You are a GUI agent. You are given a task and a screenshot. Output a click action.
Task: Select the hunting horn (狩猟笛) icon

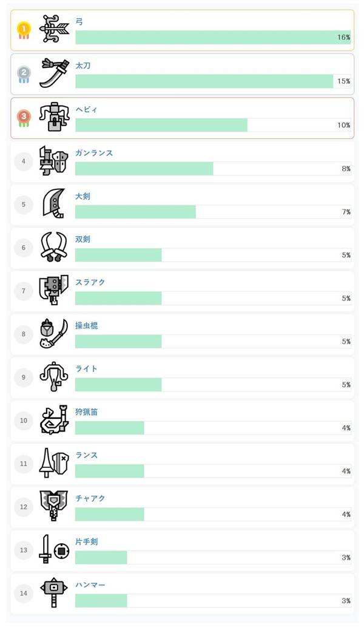[55, 420]
